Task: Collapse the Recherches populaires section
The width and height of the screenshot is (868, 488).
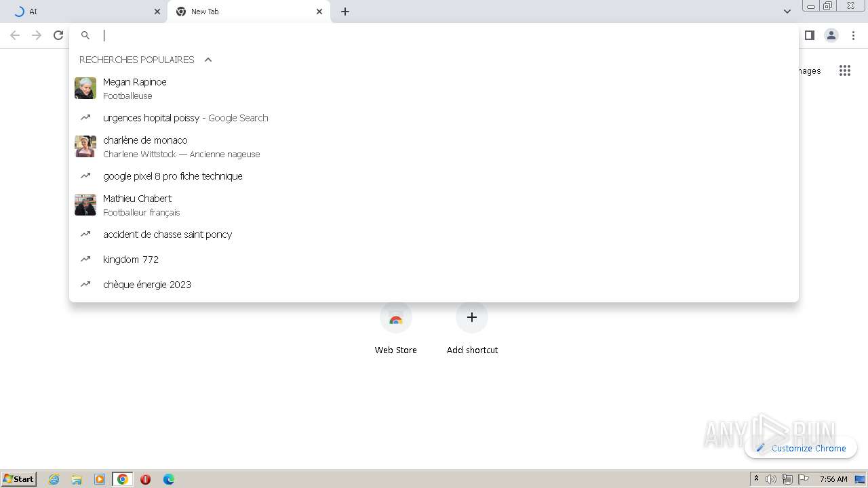Action: click(208, 60)
